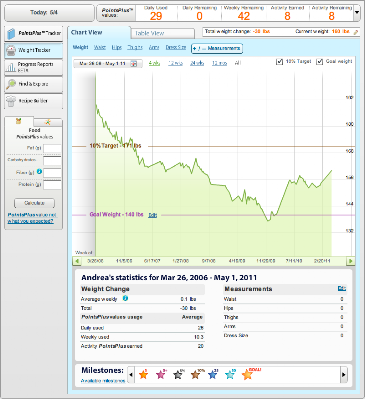This screenshot has width=365, height=400.
Task: Switch to the Table View tab
Action: point(162,33)
